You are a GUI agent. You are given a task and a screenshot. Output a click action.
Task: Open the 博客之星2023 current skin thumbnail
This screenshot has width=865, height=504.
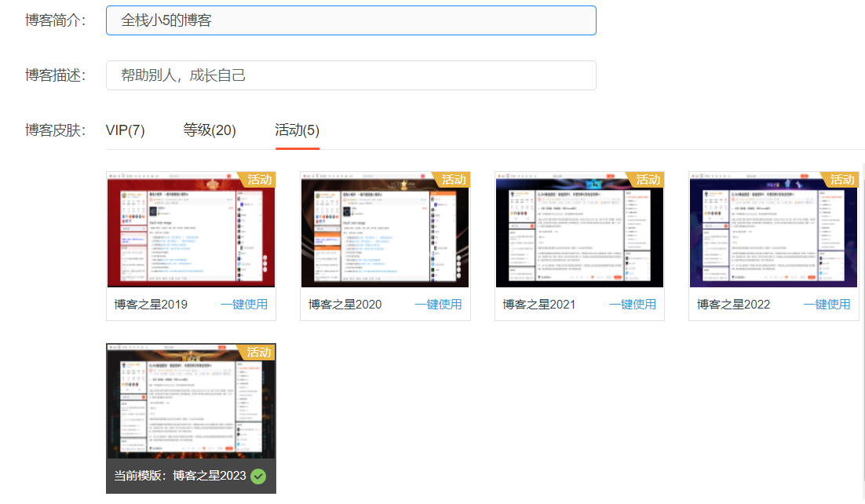pyautogui.click(x=191, y=401)
